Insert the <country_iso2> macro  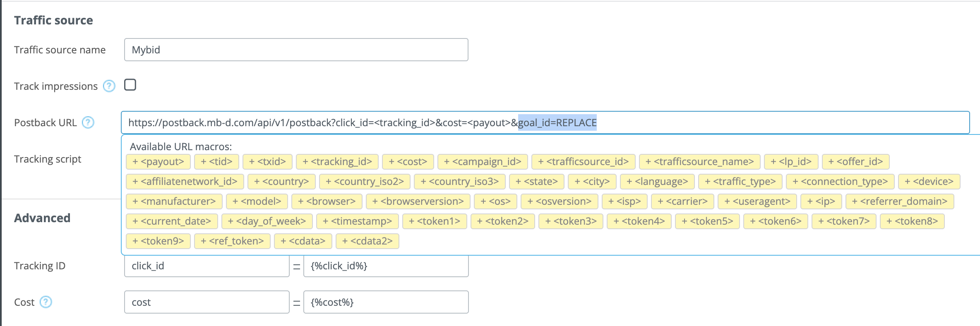tap(364, 182)
